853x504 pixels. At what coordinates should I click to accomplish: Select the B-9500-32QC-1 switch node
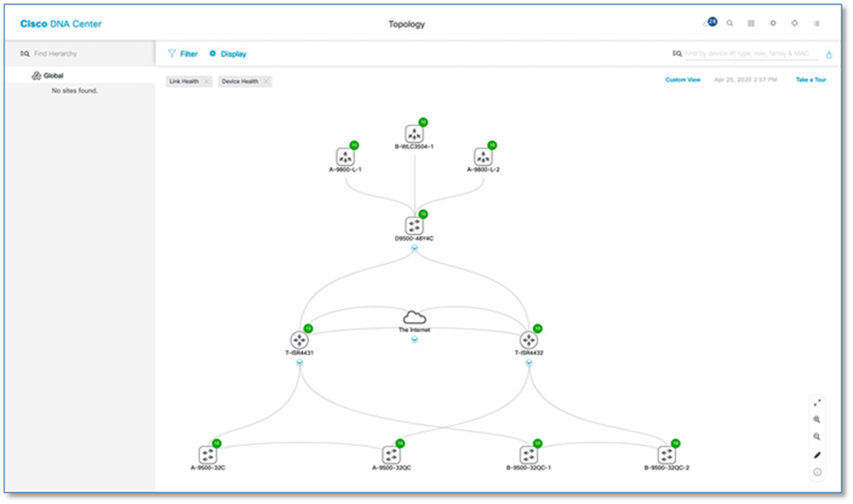(529, 455)
